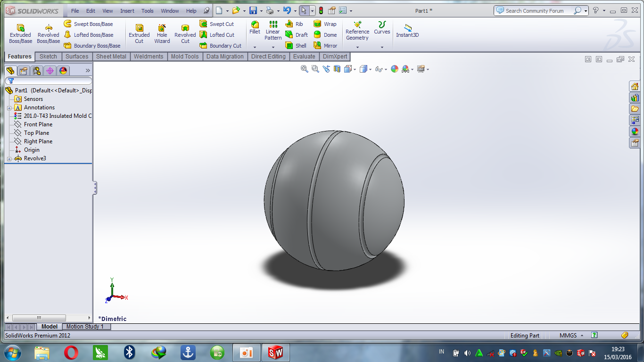This screenshot has width=644, height=362.
Task: Switch to the Motion Study 1 tab
Action: click(x=86, y=326)
